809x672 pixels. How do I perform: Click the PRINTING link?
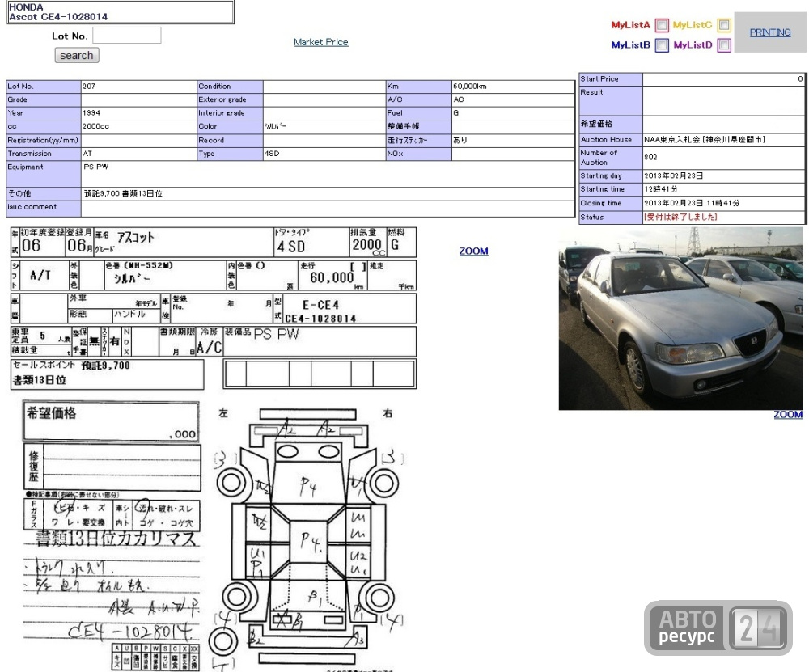(x=770, y=32)
